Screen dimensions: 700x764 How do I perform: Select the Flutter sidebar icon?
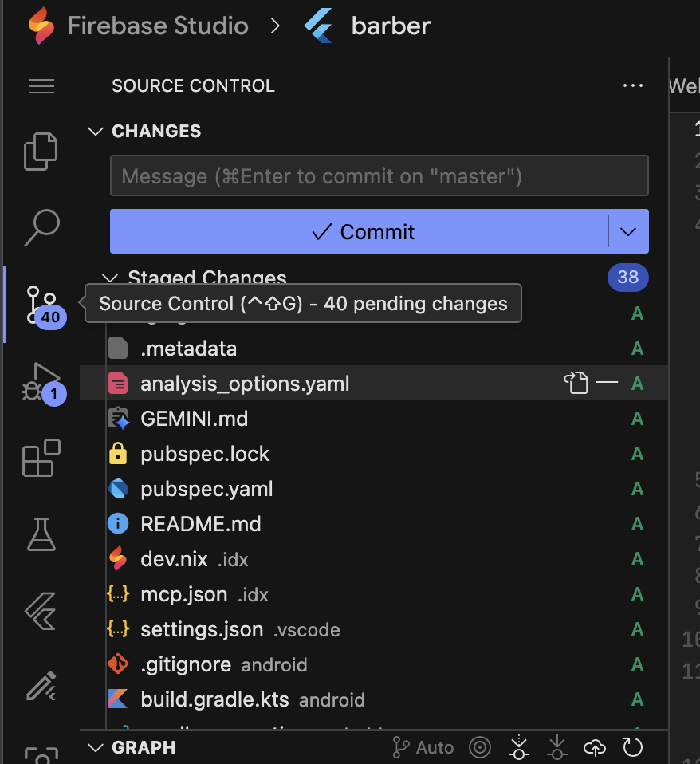click(41, 610)
